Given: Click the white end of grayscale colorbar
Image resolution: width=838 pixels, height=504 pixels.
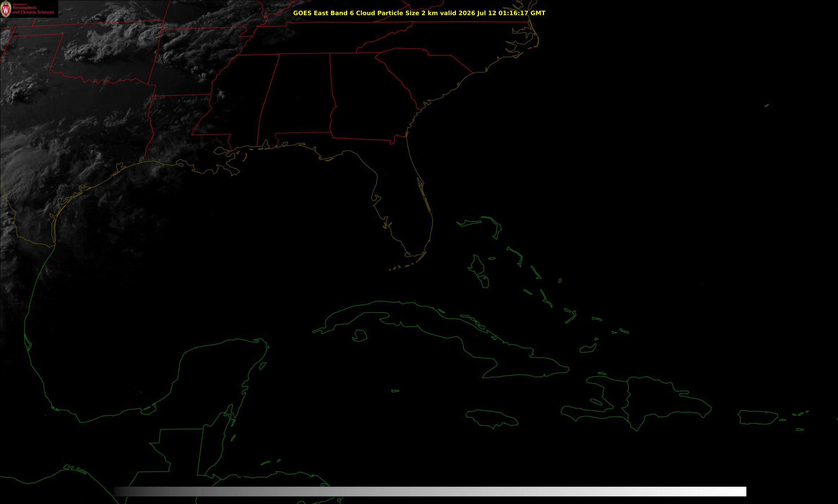Looking at the screenshot, I should [x=736, y=491].
